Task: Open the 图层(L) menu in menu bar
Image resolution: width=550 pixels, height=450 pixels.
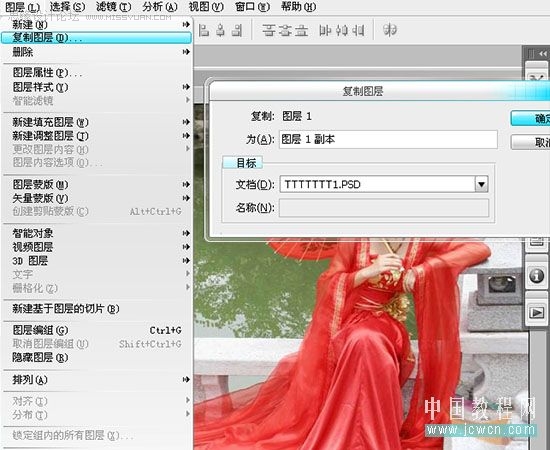Action: pyautogui.click(x=23, y=7)
